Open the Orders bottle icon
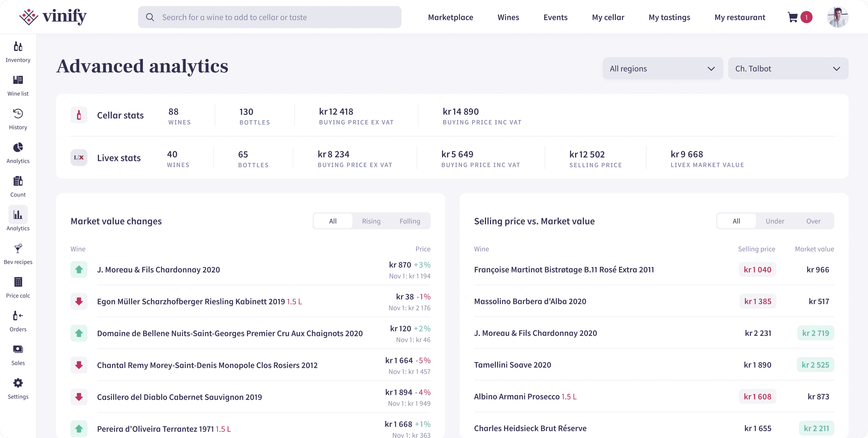This screenshot has height=438, width=868. tap(18, 315)
